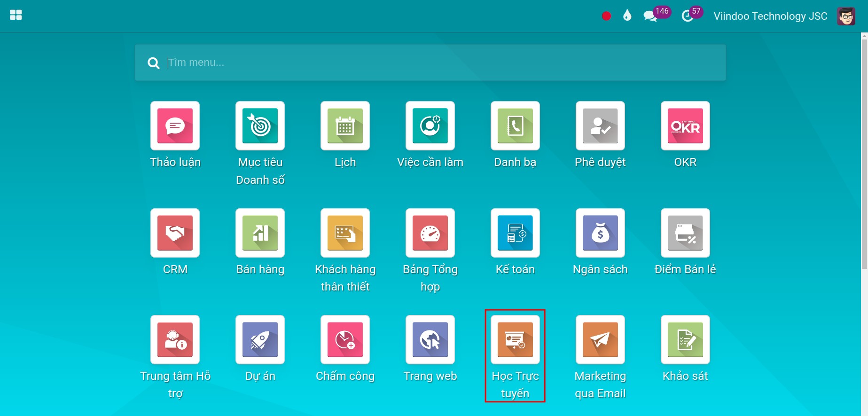868x416 pixels.
Task: Open the Việc cần làm app
Action: (430, 126)
